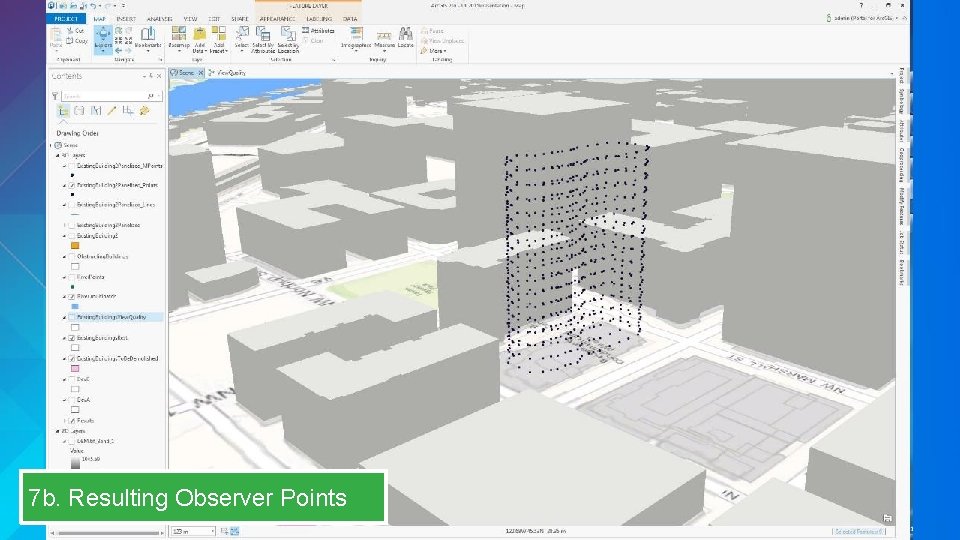Open the Basemap gallery
This screenshot has width=960, height=540.
point(179,37)
